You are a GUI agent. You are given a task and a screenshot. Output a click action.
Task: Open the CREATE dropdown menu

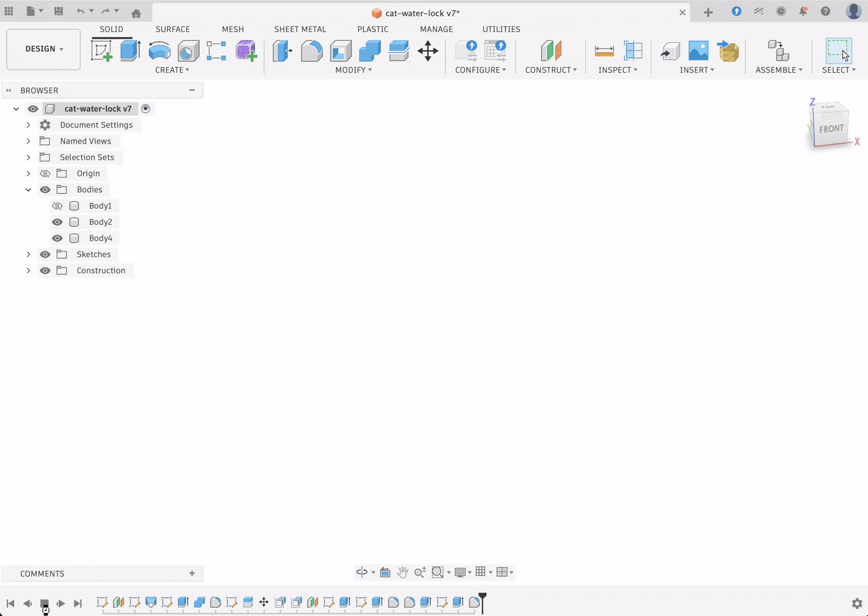[x=172, y=70]
